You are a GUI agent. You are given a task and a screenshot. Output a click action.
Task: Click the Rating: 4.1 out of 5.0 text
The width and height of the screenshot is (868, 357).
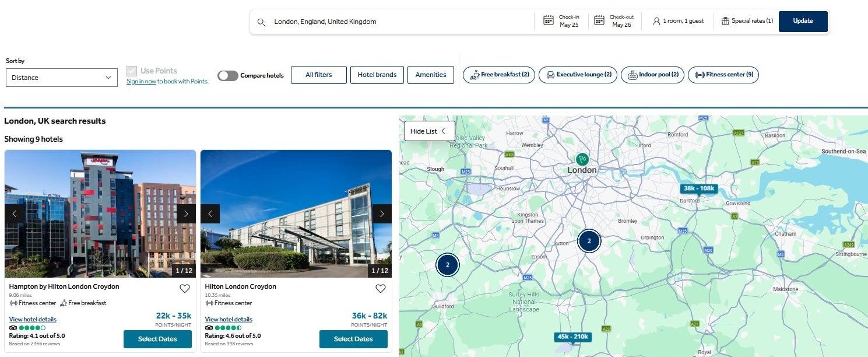[37, 336]
